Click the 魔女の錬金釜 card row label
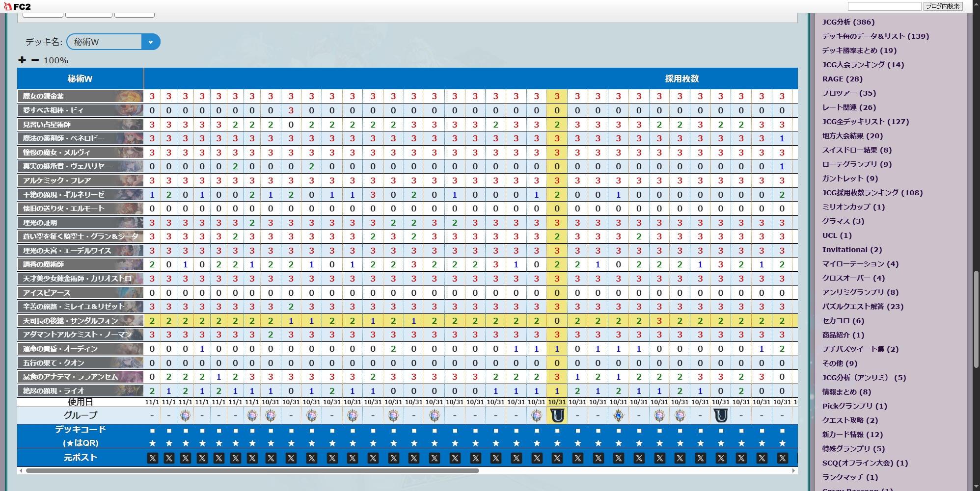 [x=81, y=96]
